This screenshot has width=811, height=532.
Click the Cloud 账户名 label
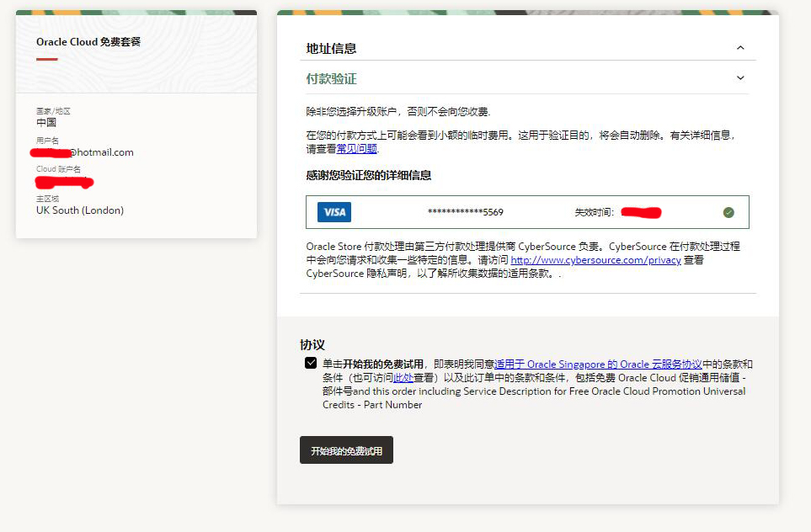(x=58, y=169)
